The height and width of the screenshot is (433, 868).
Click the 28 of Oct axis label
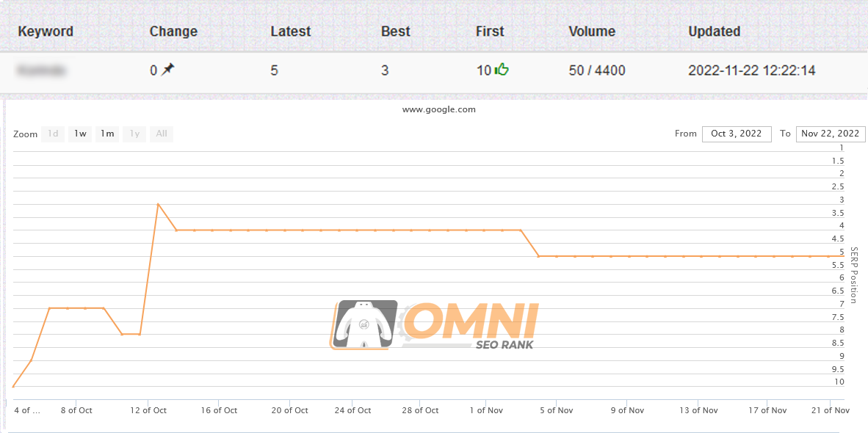(419, 410)
